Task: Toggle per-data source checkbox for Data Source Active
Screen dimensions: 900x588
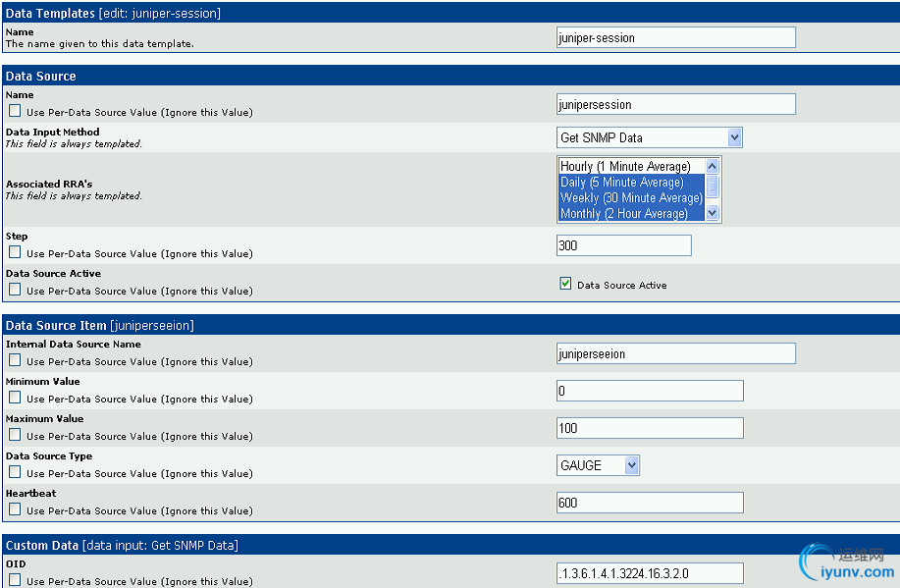Action: click(15, 290)
